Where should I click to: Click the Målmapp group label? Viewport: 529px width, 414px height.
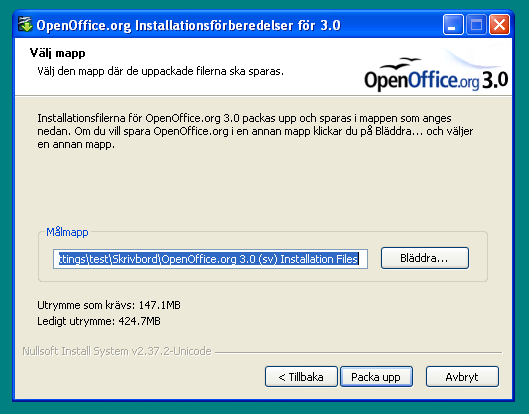tap(67, 232)
